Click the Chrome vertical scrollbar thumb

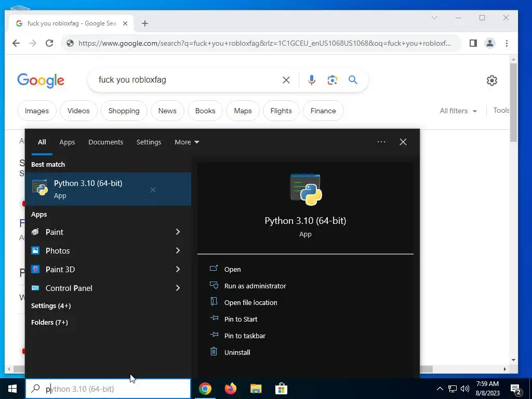[x=514, y=102]
